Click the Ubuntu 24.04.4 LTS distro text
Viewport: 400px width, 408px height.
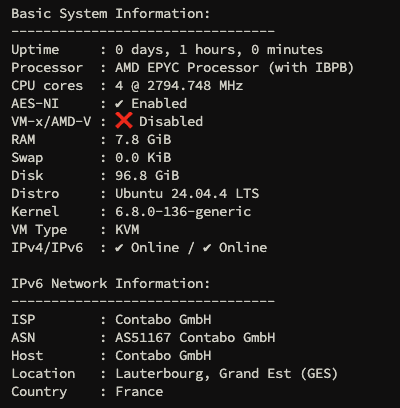click(187, 194)
